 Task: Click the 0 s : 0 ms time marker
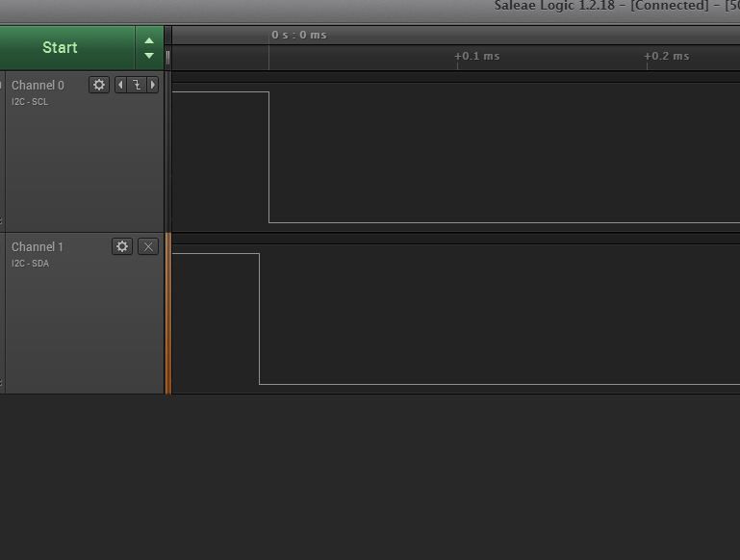click(298, 35)
